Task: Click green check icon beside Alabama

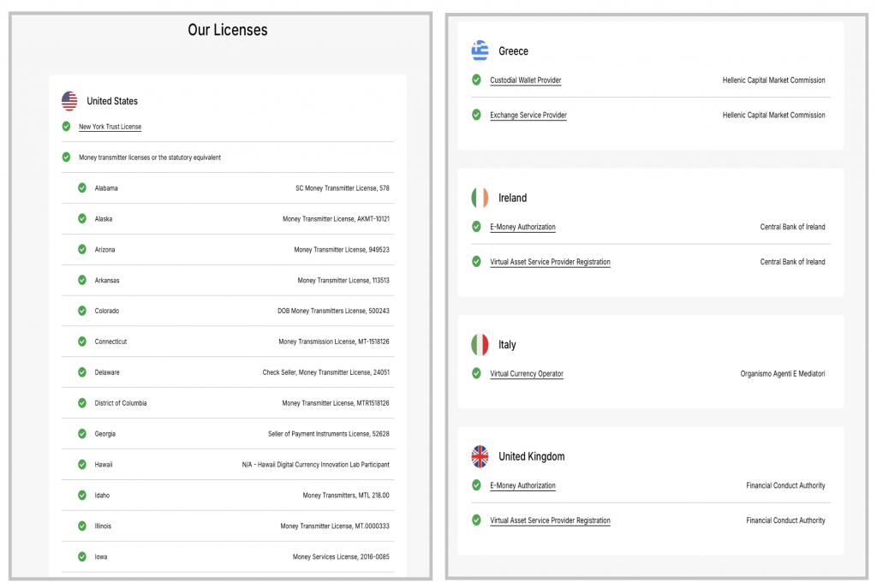Action: (x=82, y=187)
